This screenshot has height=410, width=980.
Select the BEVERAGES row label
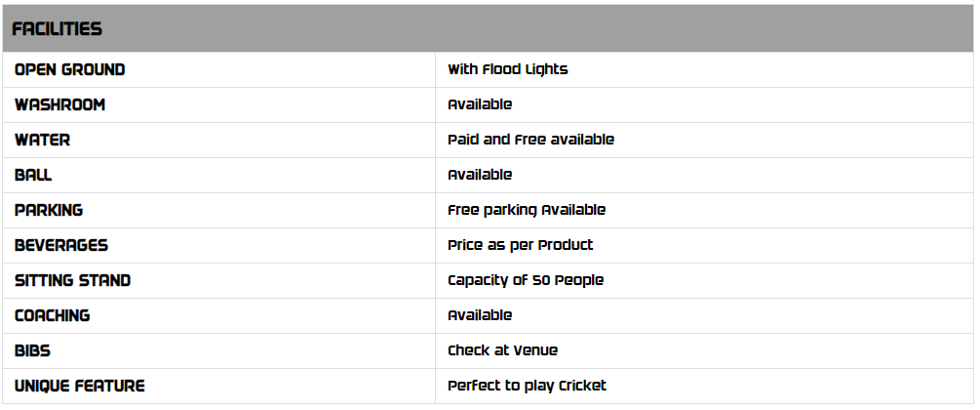(61, 246)
